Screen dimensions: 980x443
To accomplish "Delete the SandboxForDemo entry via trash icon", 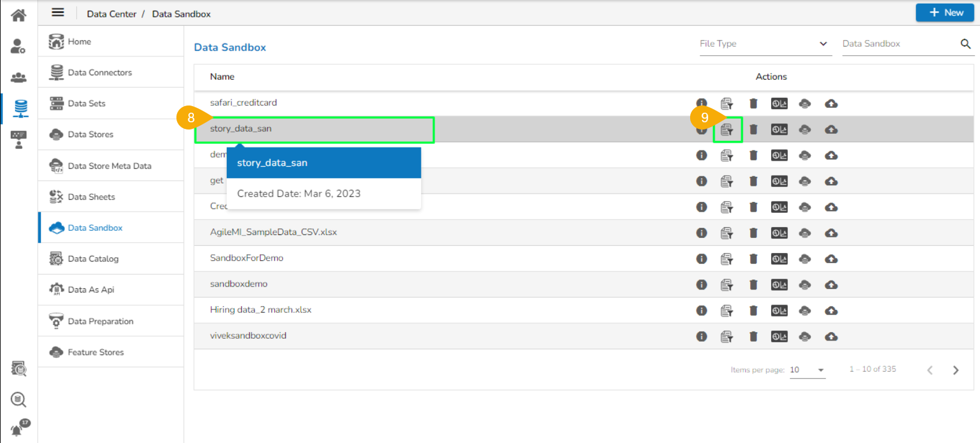I will click(753, 259).
